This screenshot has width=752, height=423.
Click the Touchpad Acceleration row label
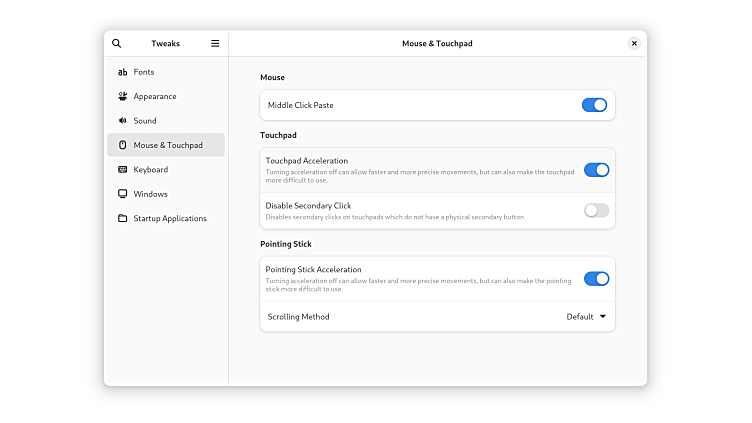point(307,161)
